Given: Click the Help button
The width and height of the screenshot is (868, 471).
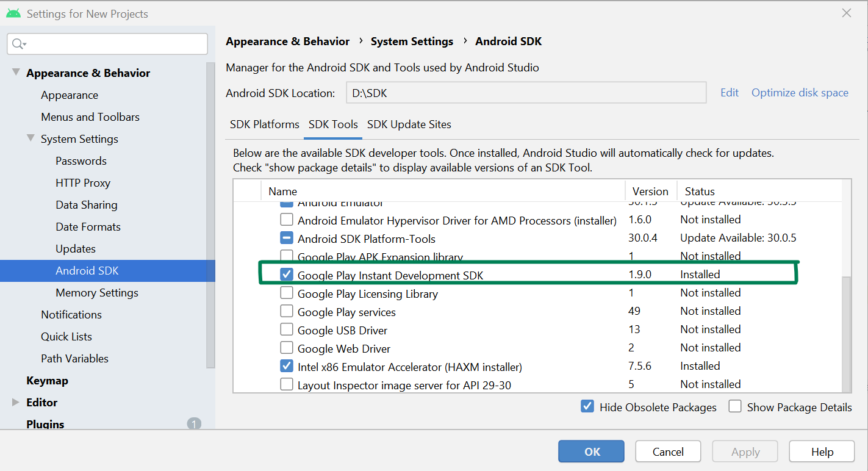Looking at the screenshot, I should (x=822, y=451).
